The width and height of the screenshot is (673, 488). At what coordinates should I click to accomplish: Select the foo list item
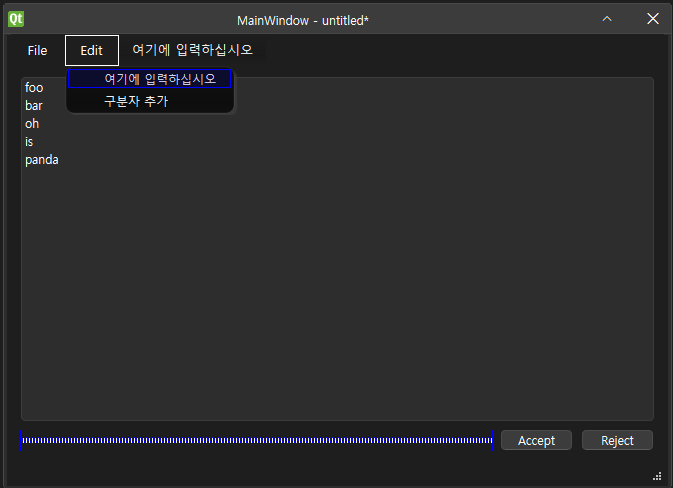[34, 88]
